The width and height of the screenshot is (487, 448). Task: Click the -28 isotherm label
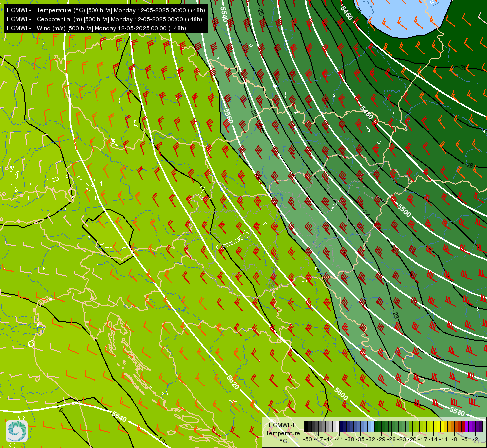tap(469, 165)
